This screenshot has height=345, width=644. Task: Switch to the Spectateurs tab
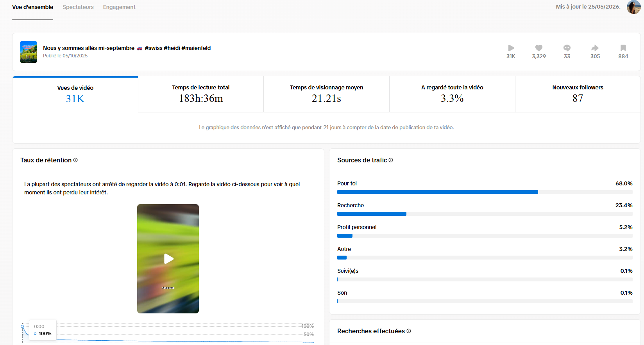tap(78, 7)
